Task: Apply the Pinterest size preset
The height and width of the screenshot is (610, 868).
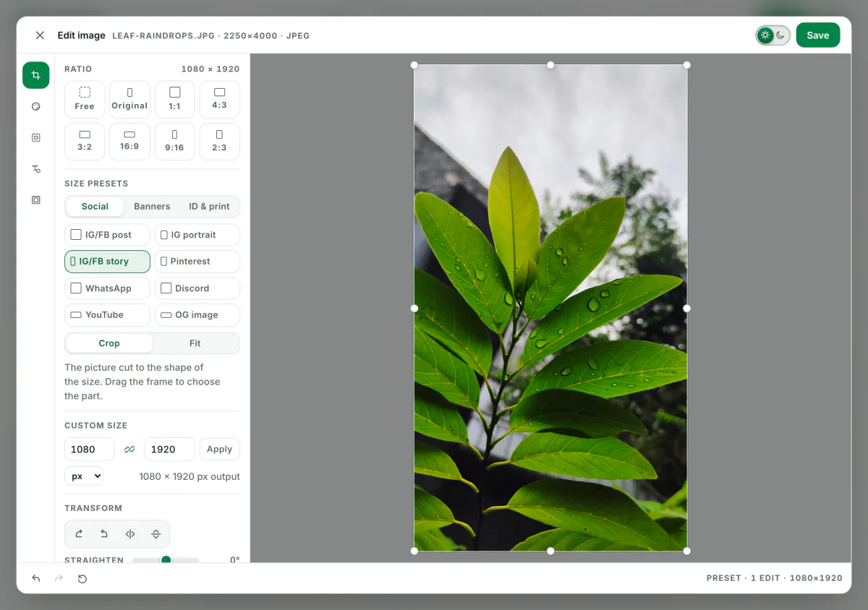Action: click(x=197, y=262)
